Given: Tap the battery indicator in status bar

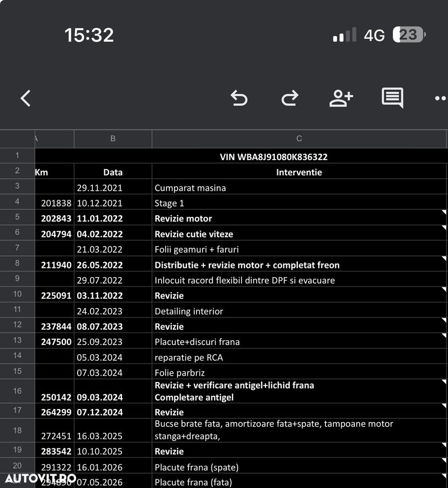Looking at the screenshot, I should pos(409,35).
